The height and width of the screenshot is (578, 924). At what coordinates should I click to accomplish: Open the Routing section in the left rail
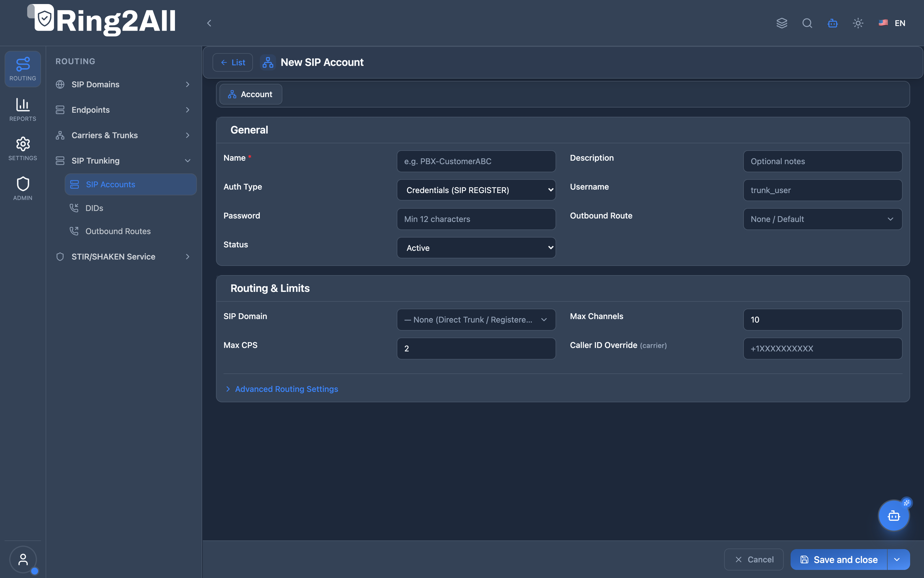[23, 69]
